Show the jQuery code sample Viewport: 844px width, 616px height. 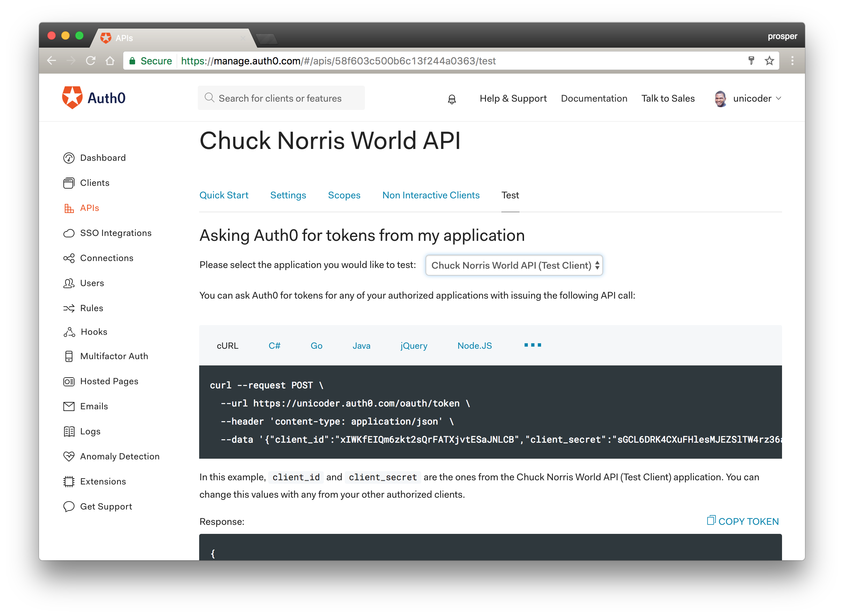(x=414, y=346)
